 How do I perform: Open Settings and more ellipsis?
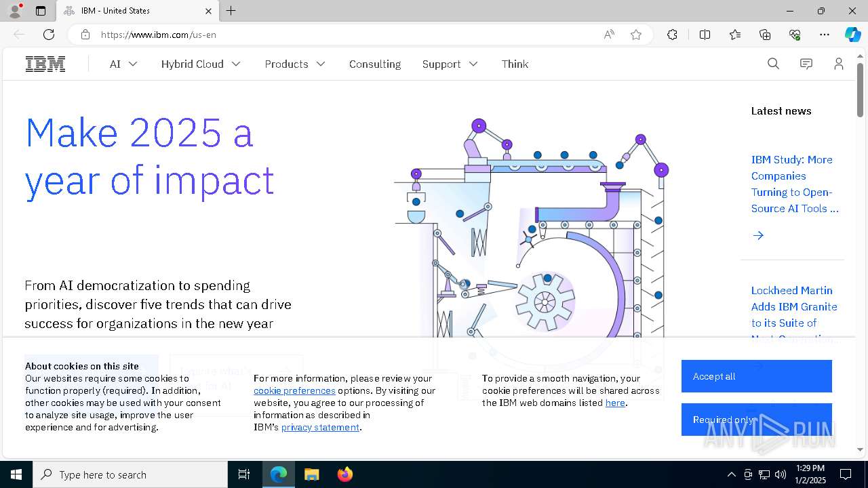[x=825, y=35]
